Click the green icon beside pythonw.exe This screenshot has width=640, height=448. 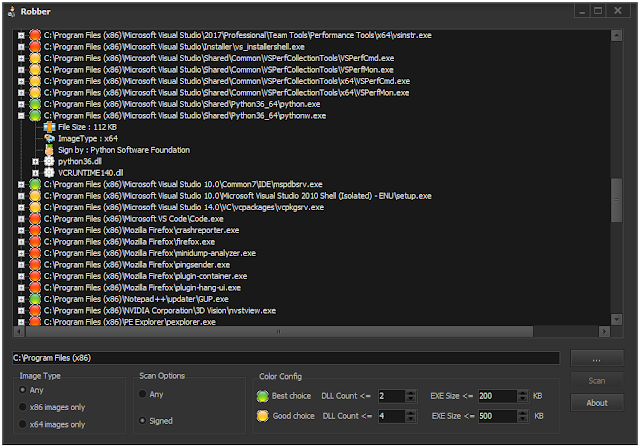point(35,115)
